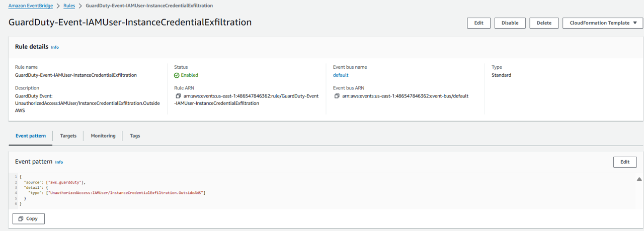Open the Tags tab
The image size is (644, 231).
[135, 136]
